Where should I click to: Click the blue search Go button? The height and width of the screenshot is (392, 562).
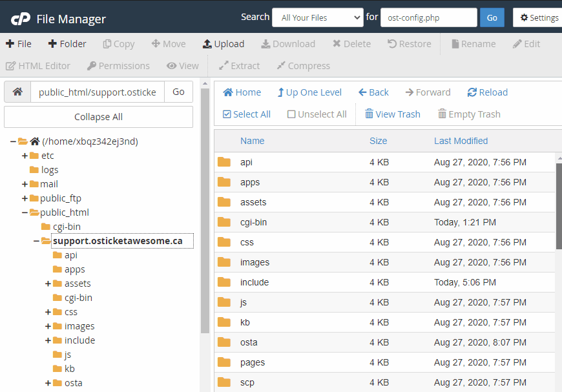(492, 17)
